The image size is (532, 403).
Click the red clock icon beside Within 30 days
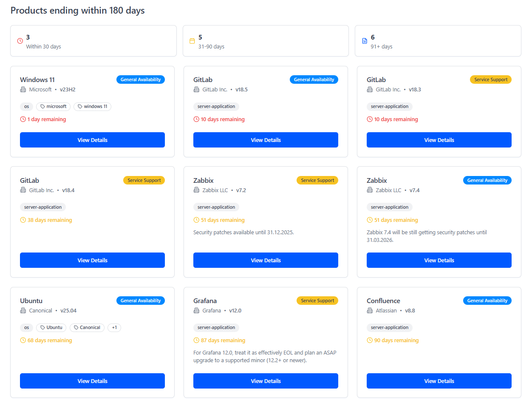pos(20,40)
